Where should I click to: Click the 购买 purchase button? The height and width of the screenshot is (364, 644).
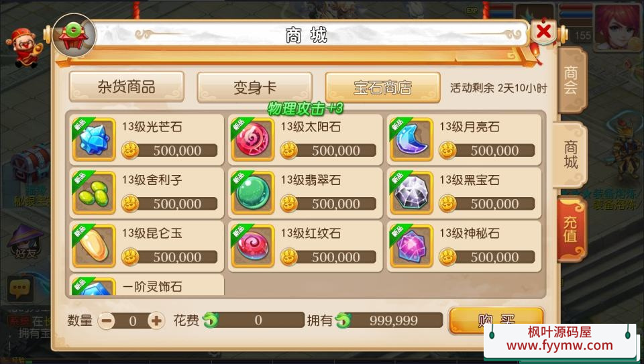tap(496, 320)
